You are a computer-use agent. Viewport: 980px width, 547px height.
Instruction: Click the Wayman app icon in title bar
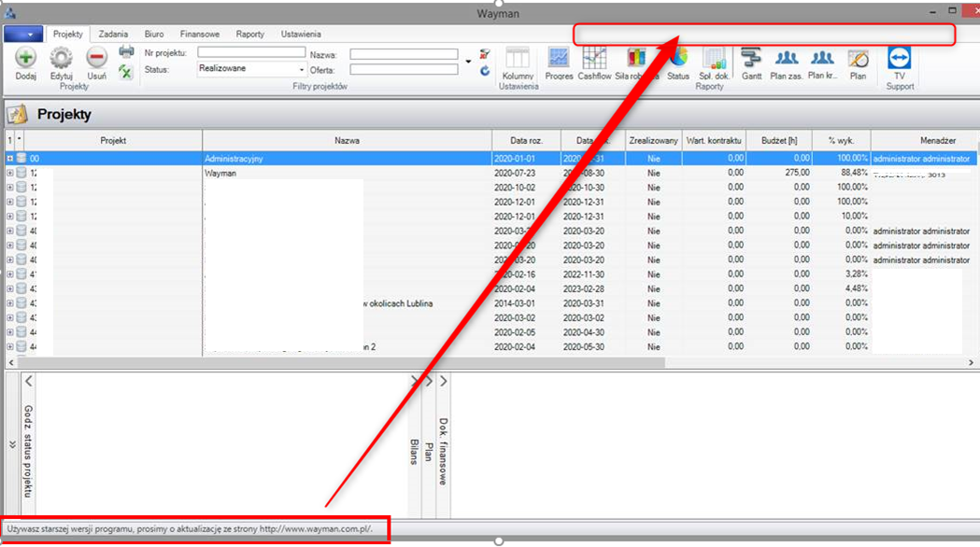10,13
